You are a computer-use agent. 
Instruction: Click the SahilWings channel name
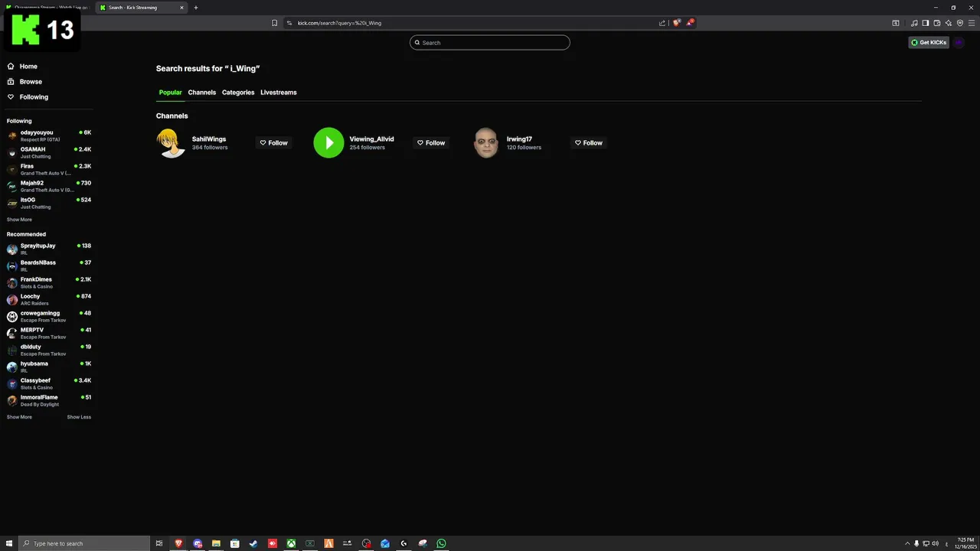[x=209, y=139]
